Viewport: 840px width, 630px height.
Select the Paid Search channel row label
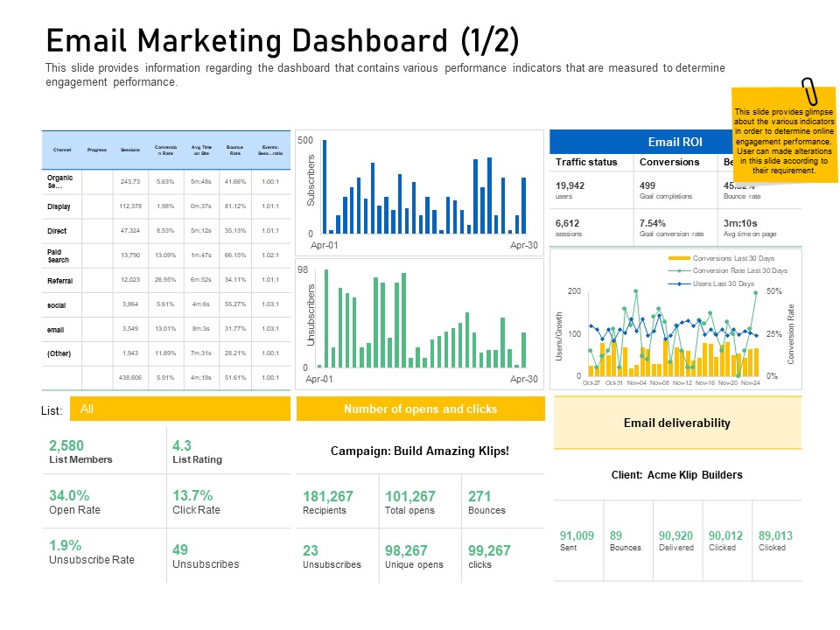click(x=58, y=255)
